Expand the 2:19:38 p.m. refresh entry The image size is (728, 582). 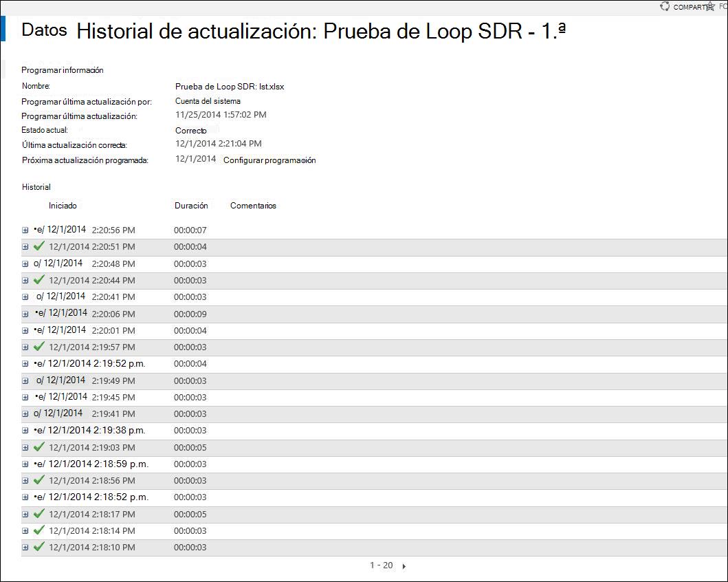pos(25,431)
